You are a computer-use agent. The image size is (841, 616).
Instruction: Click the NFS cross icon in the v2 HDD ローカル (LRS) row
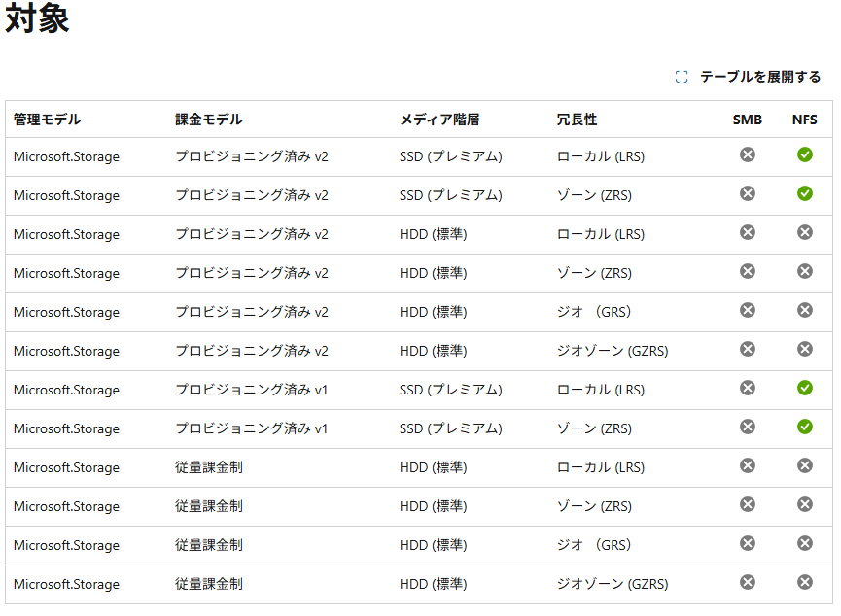804,232
